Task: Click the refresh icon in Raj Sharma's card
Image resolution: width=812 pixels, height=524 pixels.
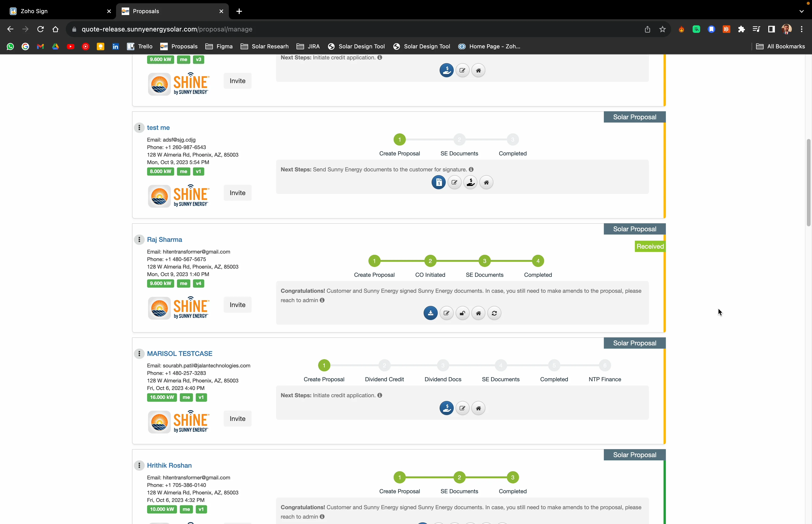Action: [x=494, y=313]
